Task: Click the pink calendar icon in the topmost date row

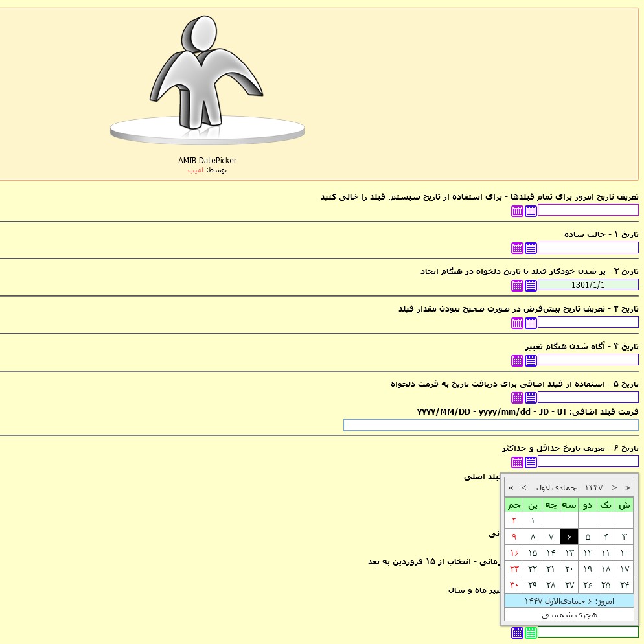Action: pos(517,211)
